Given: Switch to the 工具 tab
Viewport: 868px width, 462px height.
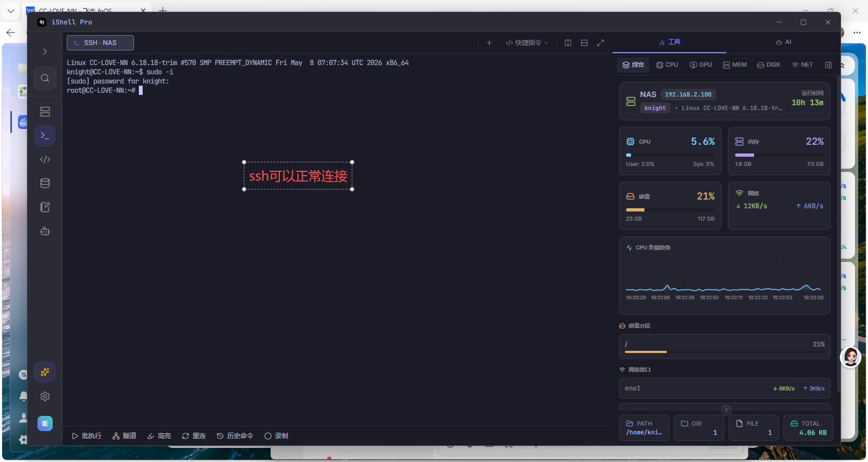Looking at the screenshot, I should (x=669, y=42).
